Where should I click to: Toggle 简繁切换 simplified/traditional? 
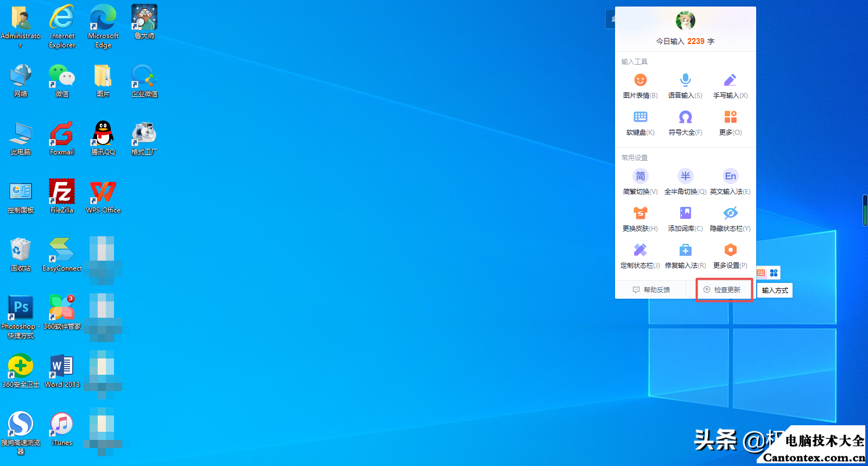[x=641, y=182]
